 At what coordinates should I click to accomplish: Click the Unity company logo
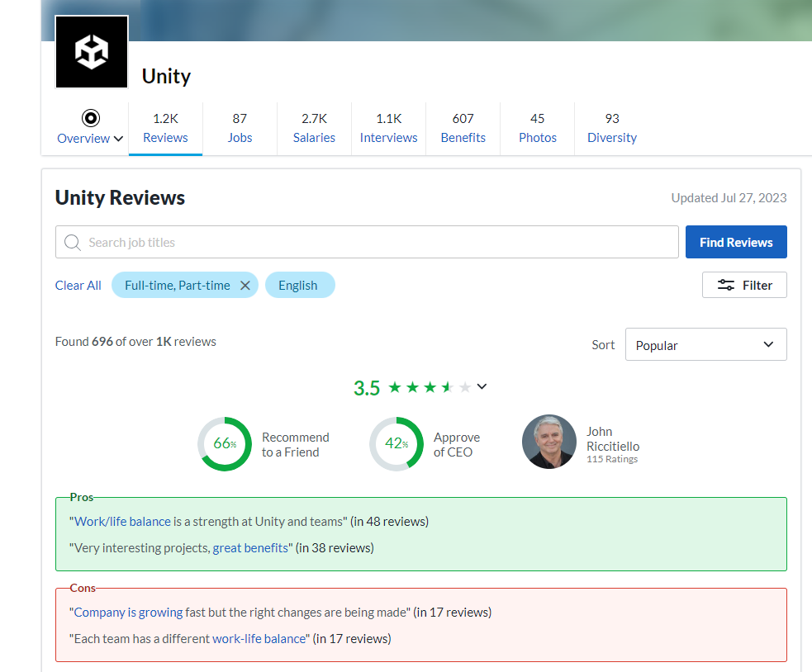click(x=92, y=52)
